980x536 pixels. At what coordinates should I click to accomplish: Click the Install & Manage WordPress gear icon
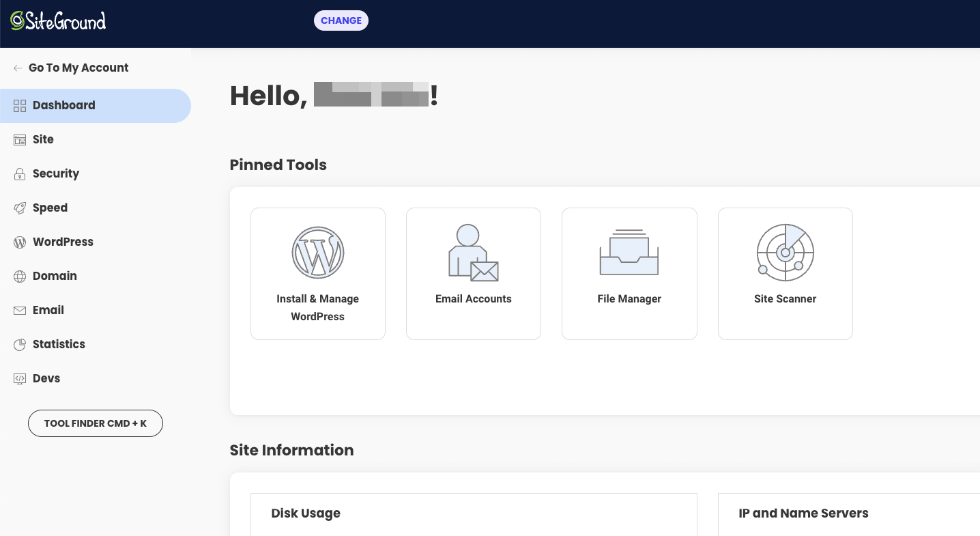318,253
